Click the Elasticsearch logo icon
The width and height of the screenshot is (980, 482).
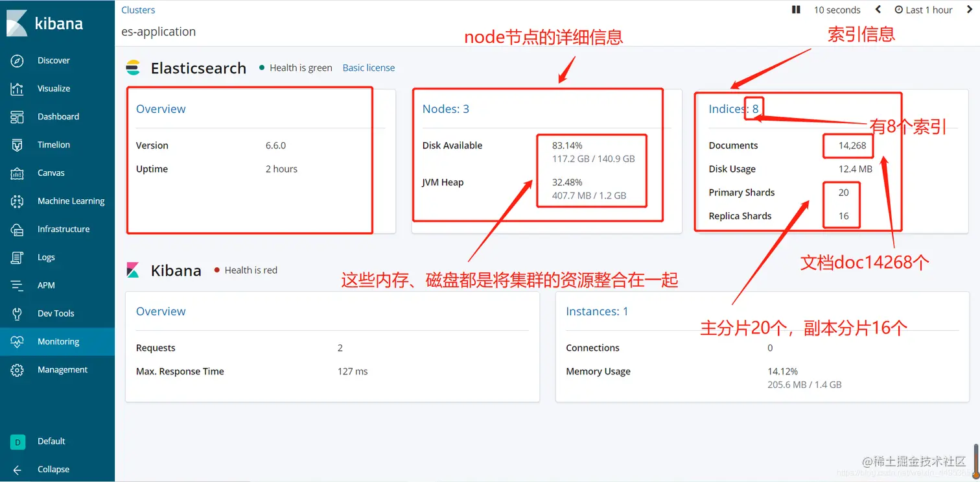(133, 68)
